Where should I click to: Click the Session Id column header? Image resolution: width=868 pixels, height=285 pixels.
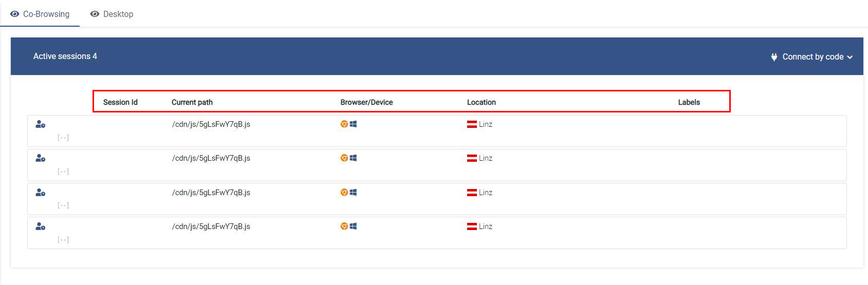point(120,102)
